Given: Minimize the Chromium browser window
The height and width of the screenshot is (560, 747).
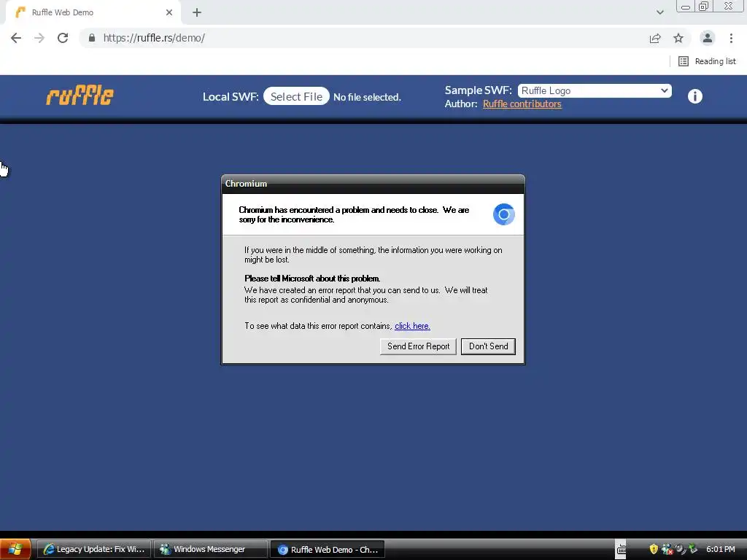Looking at the screenshot, I should 686,7.
